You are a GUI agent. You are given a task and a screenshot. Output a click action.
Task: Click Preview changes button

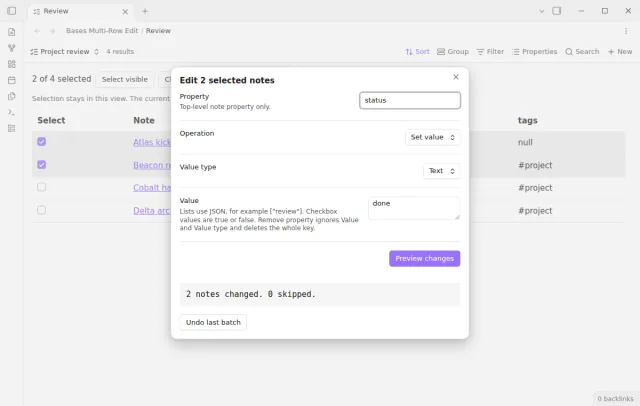point(424,259)
